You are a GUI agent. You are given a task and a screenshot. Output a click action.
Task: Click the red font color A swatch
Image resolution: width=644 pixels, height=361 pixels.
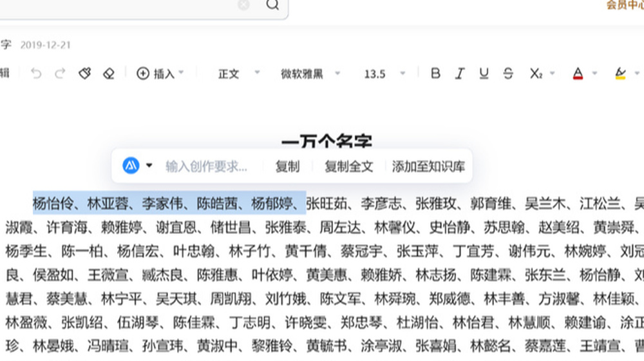pyautogui.click(x=578, y=73)
